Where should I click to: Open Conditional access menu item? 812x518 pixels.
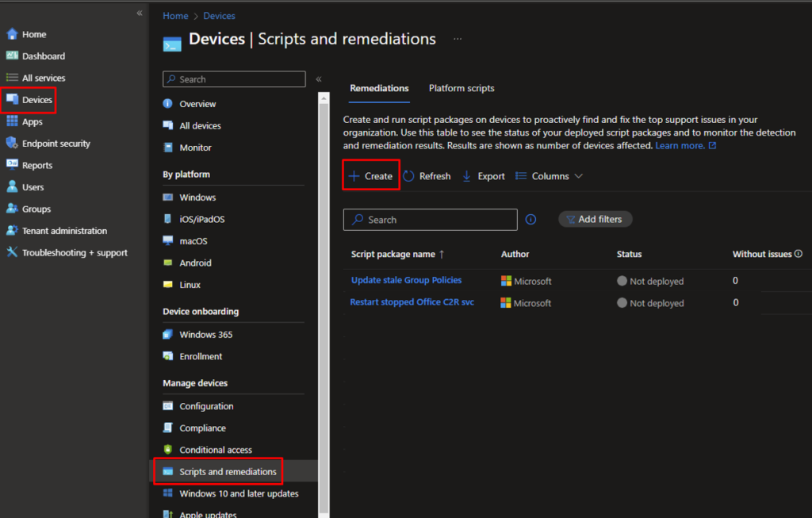[x=216, y=450]
